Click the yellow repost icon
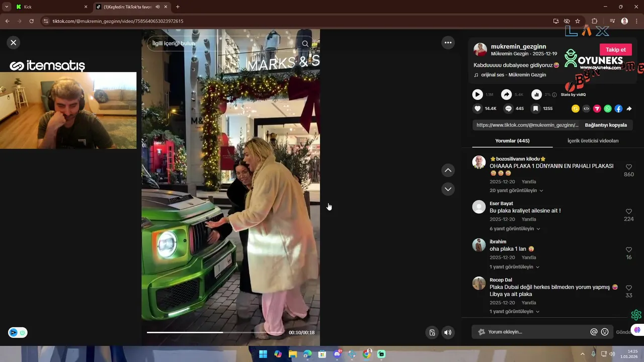Viewport: 644px width, 362px height. pos(576,109)
